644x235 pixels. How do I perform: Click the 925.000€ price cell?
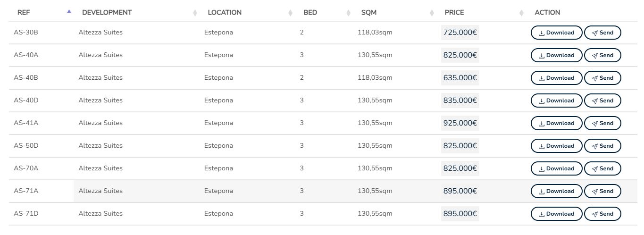(x=460, y=123)
